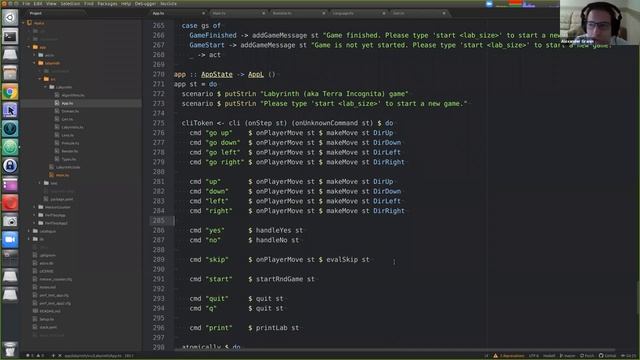This screenshot has width=640, height=360.
Task: Select App.hs in the project tree
Action: (67, 103)
